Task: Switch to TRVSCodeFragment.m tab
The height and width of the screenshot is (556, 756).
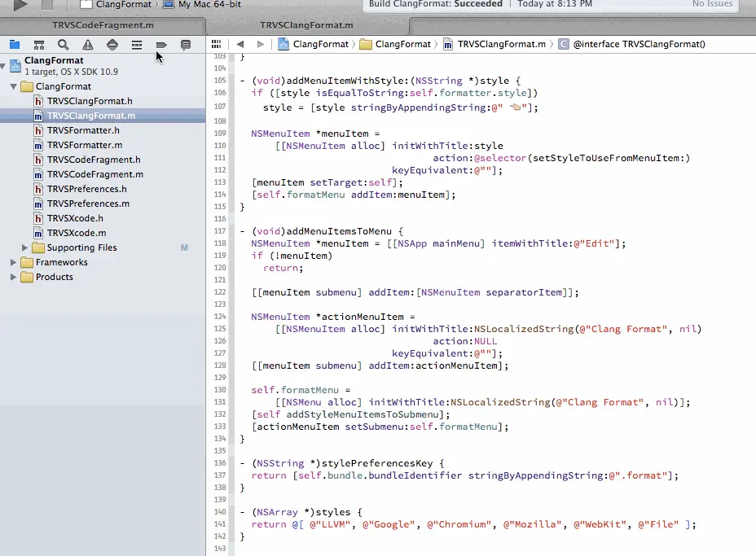Action: tap(103, 25)
